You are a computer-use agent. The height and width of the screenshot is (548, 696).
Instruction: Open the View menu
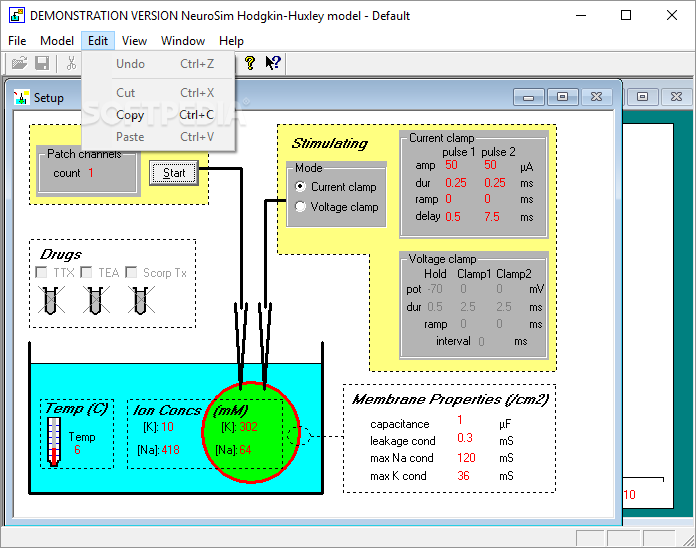[x=134, y=41]
